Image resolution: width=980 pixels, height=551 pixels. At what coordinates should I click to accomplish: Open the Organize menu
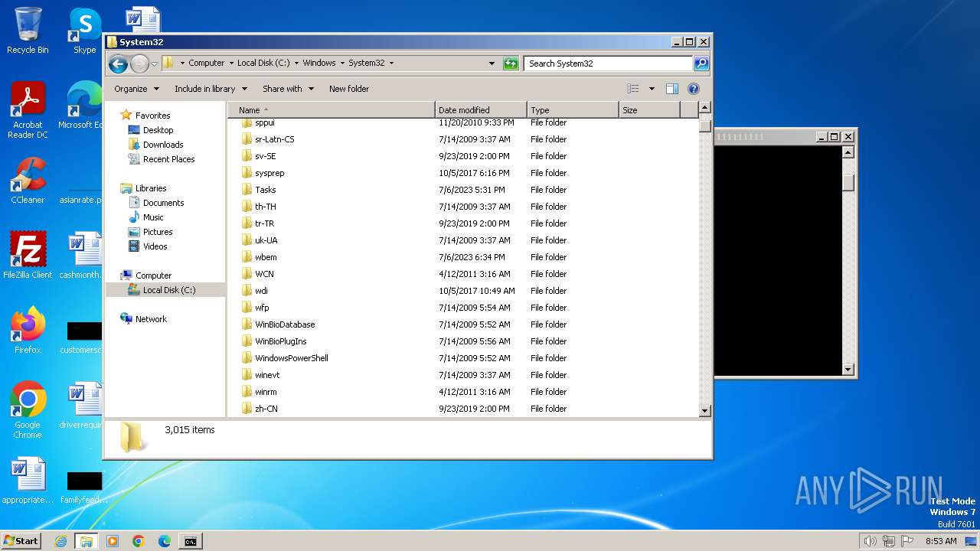pyautogui.click(x=136, y=89)
